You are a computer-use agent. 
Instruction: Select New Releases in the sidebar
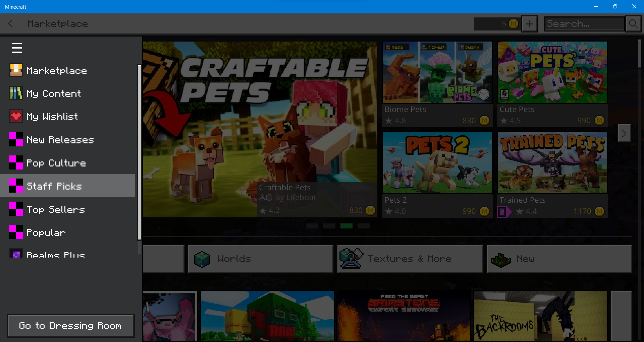click(67, 140)
